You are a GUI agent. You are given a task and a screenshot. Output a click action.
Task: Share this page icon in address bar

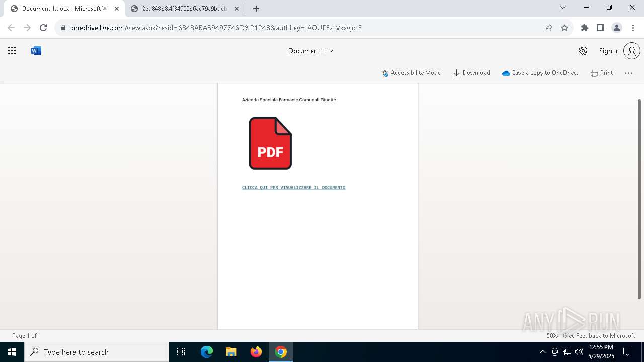[548, 28]
